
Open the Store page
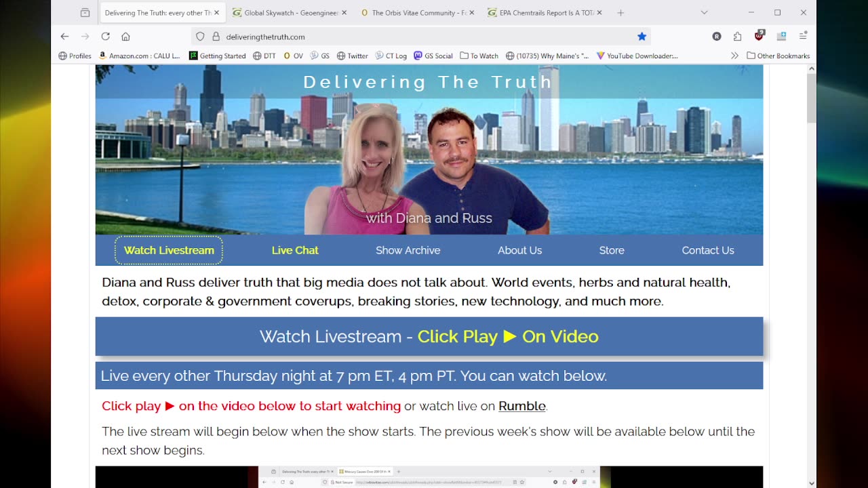pyautogui.click(x=612, y=250)
